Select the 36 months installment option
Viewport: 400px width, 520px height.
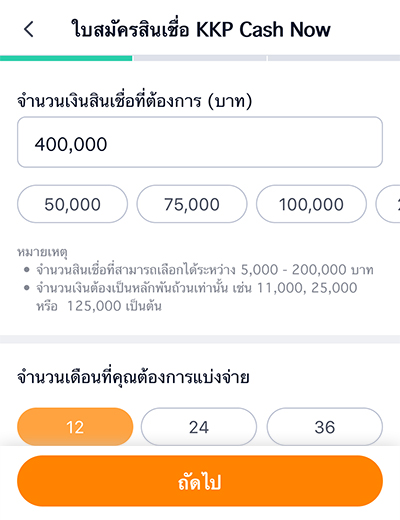(x=325, y=427)
